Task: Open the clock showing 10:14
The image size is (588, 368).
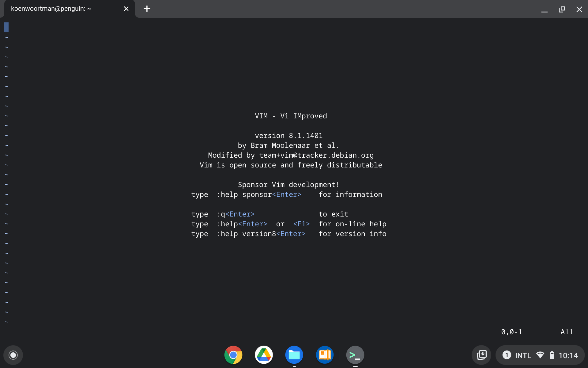Action: click(568, 355)
